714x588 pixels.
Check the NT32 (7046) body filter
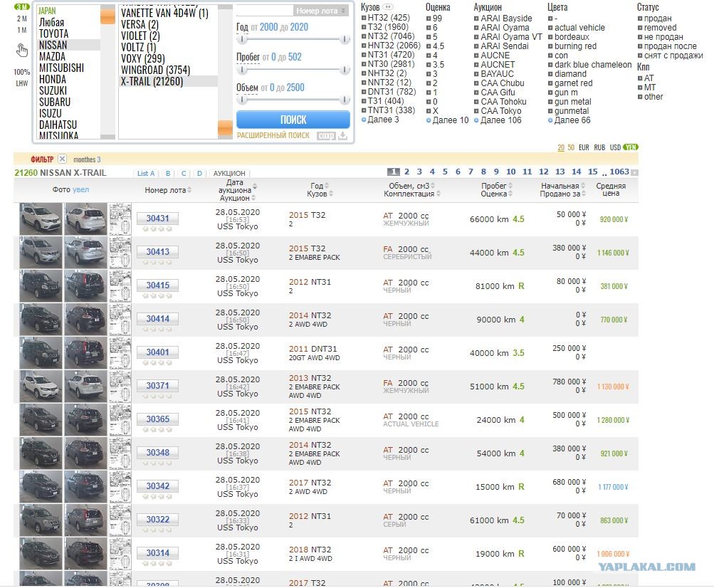pyautogui.click(x=364, y=36)
